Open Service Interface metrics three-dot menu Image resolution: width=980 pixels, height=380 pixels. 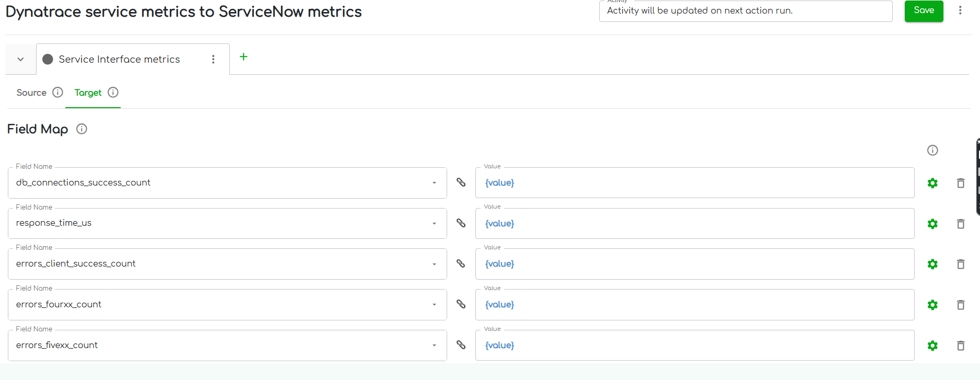click(x=213, y=59)
